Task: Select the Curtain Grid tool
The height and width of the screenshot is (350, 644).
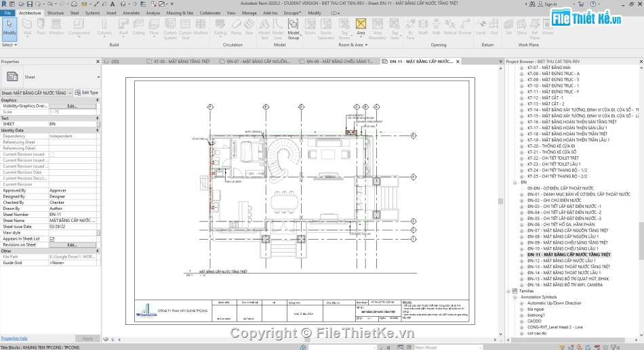Action: [x=185, y=28]
